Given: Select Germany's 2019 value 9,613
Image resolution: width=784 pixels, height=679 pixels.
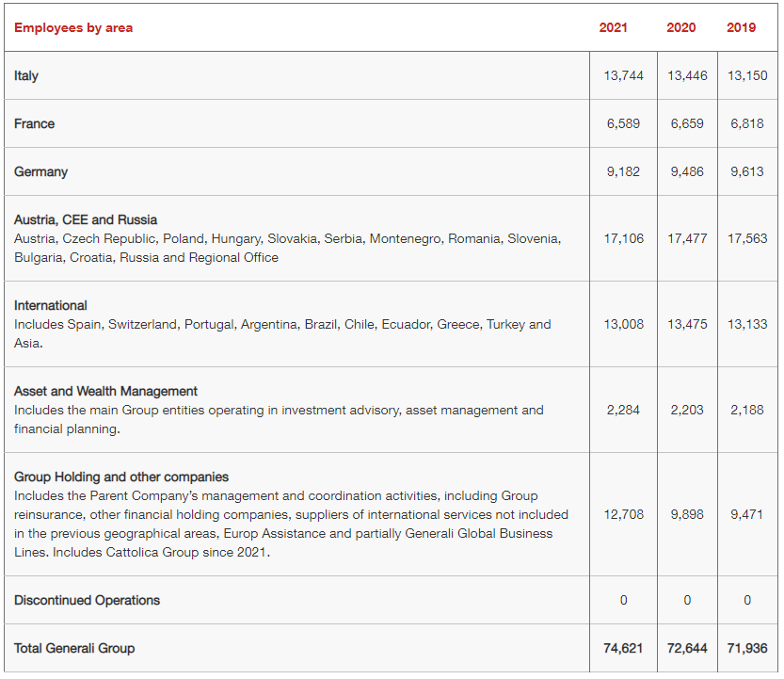Looking at the screenshot, I should coord(747,171).
